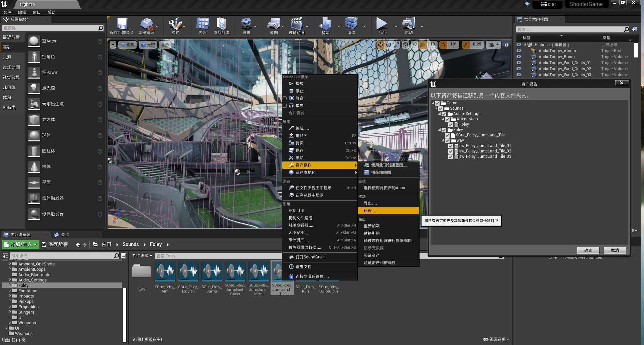Uncheck the Audio_Settings folder checkbox
The image size is (644, 345).
tap(444, 114)
